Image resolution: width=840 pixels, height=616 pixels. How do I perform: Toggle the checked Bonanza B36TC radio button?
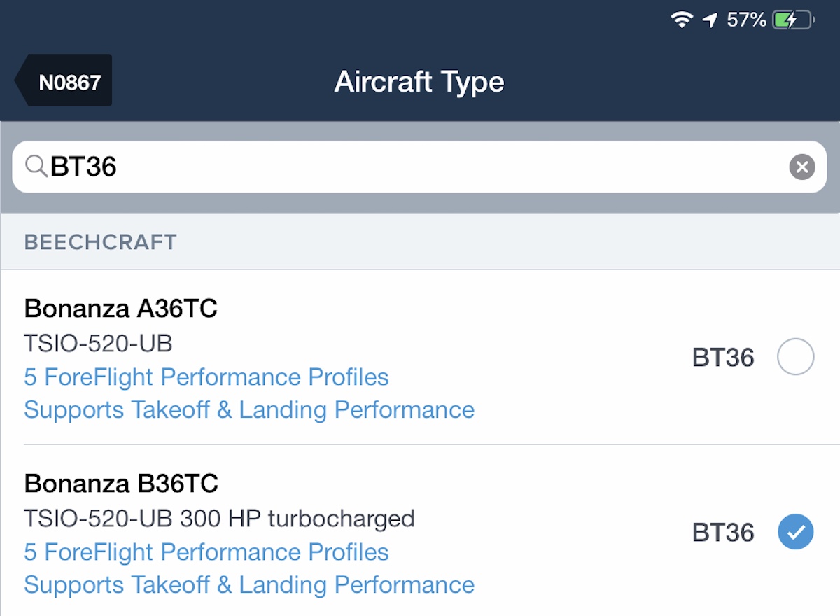pos(796,532)
